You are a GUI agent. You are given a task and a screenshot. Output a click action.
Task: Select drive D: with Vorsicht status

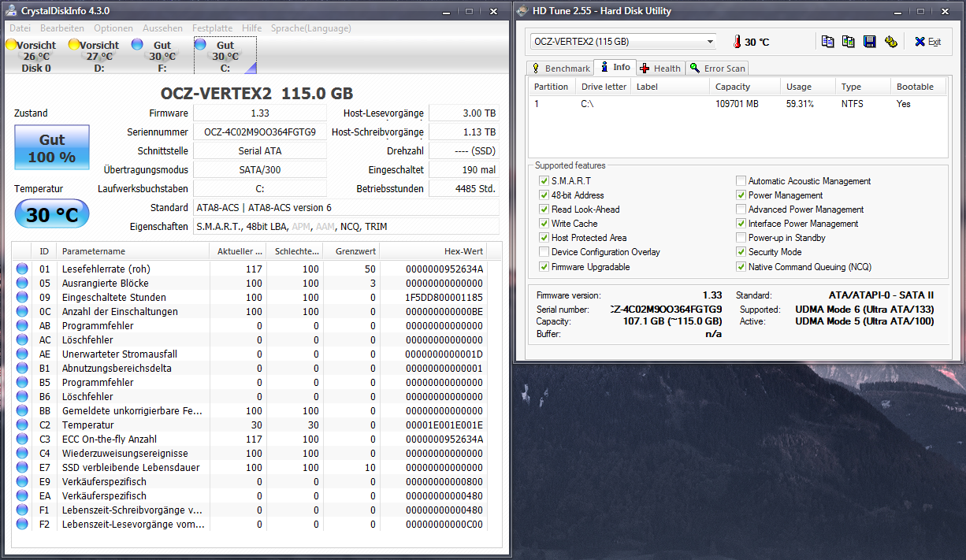(x=98, y=56)
